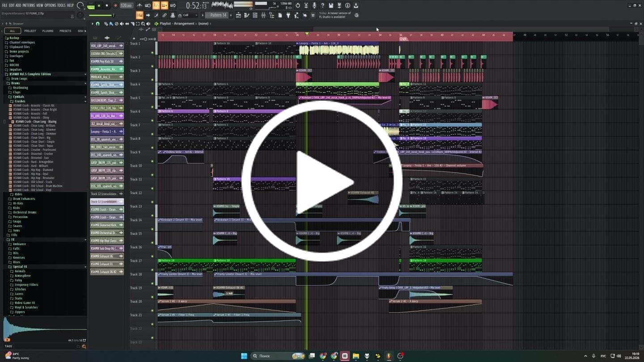The width and height of the screenshot is (644, 362).
Task: Click the link chain icon in toolbar
Action: (x=165, y=15)
